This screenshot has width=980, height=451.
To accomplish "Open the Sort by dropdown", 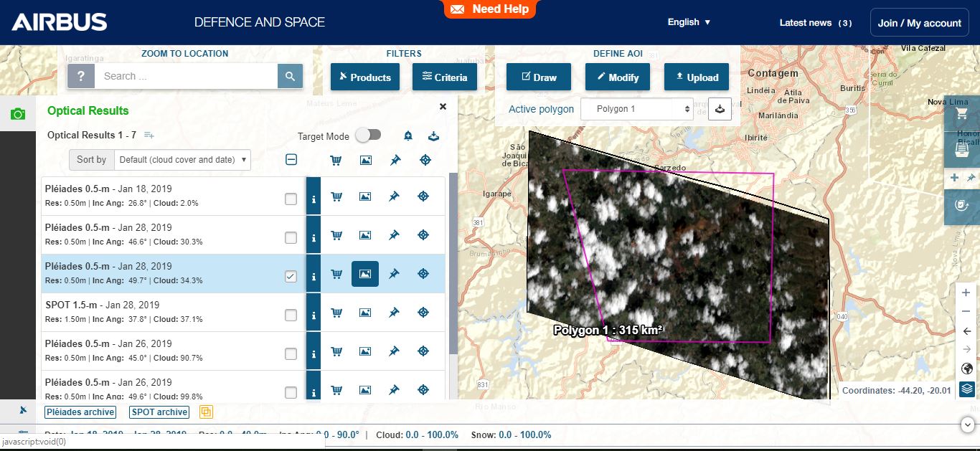I will [182, 160].
